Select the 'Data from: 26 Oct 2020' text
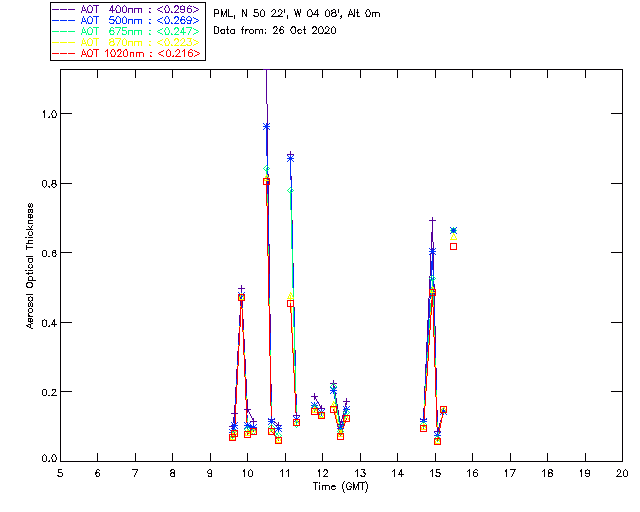This screenshot has width=640, height=512. point(275,30)
